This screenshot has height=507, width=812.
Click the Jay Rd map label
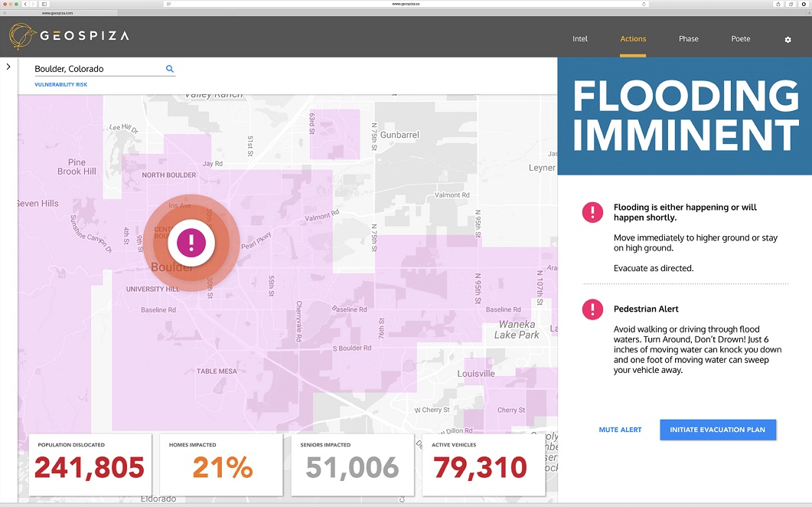(x=212, y=164)
